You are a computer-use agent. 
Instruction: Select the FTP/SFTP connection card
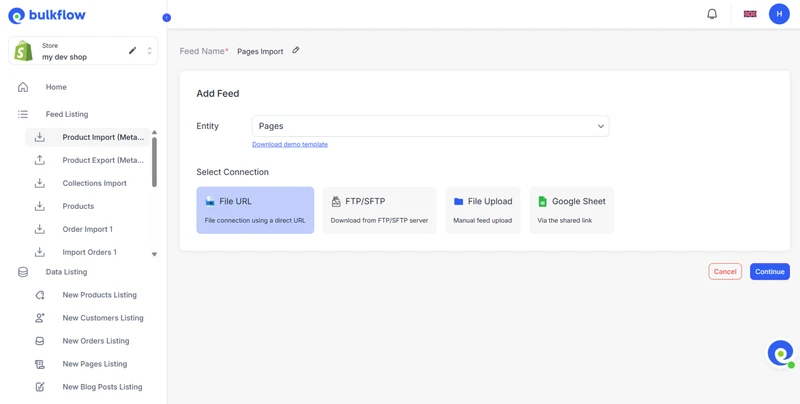coord(380,210)
